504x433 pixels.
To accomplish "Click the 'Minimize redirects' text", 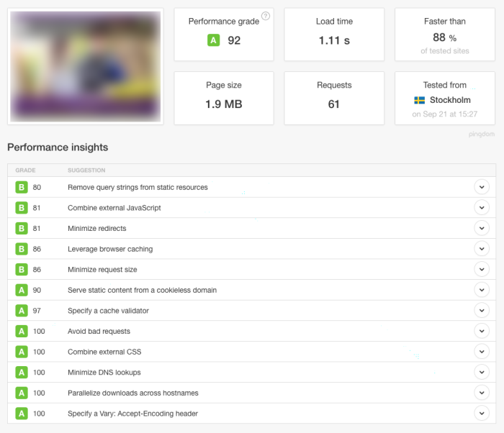I will [96, 229].
